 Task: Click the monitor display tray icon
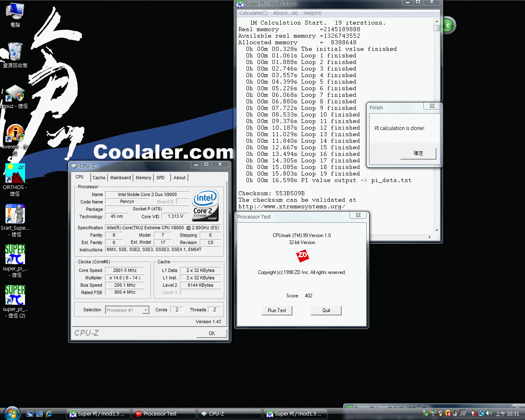pyautogui.click(x=463, y=413)
